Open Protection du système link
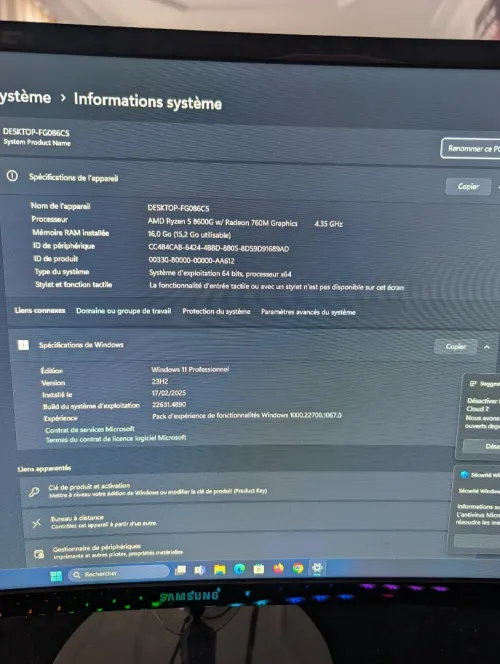500x664 pixels. 216,311
